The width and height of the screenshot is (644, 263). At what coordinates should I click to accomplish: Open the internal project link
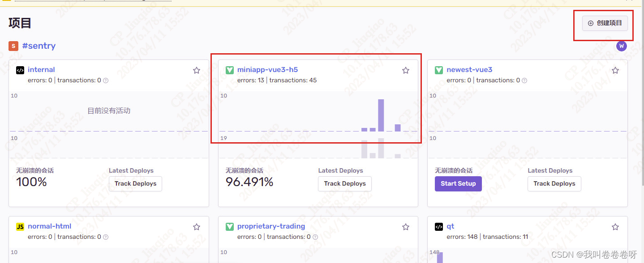(x=41, y=70)
